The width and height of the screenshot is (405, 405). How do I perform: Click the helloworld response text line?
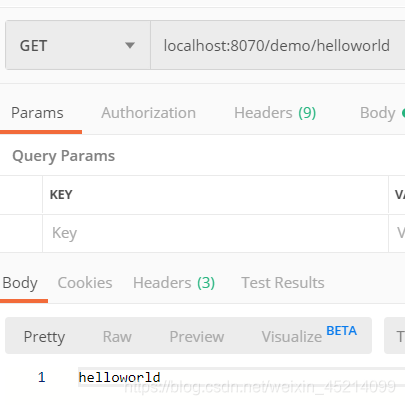coord(119,377)
